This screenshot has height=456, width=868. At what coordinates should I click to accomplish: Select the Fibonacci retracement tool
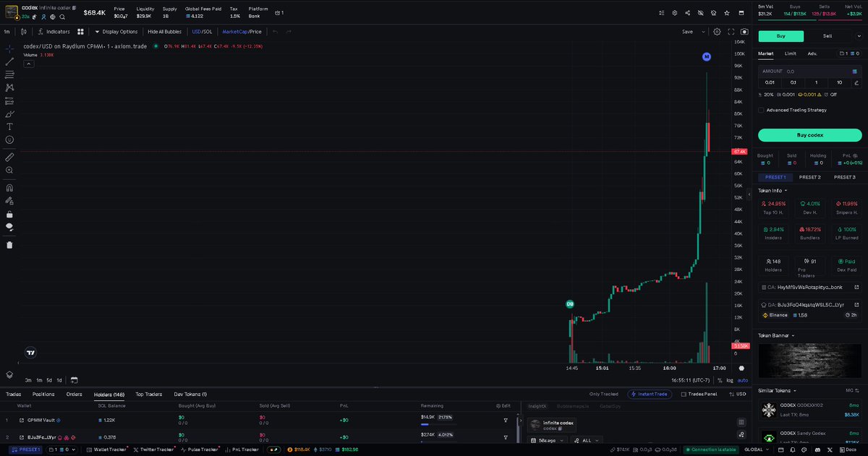point(9,74)
